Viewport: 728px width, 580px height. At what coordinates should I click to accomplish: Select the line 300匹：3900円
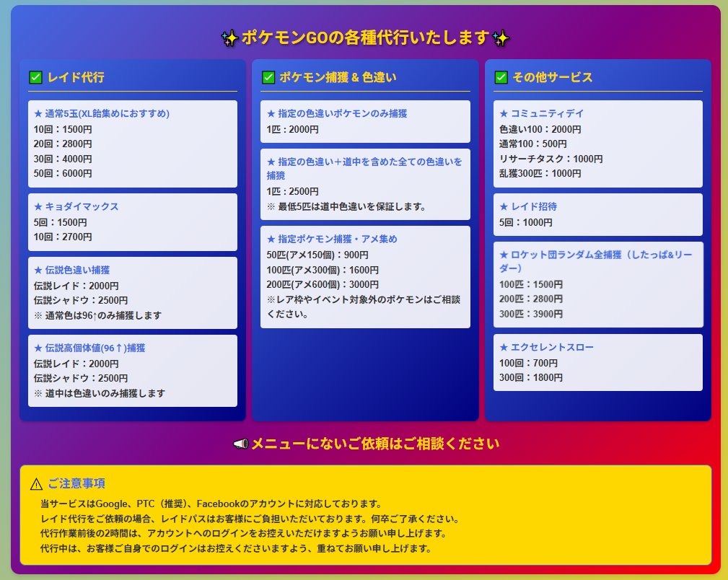pos(531,314)
